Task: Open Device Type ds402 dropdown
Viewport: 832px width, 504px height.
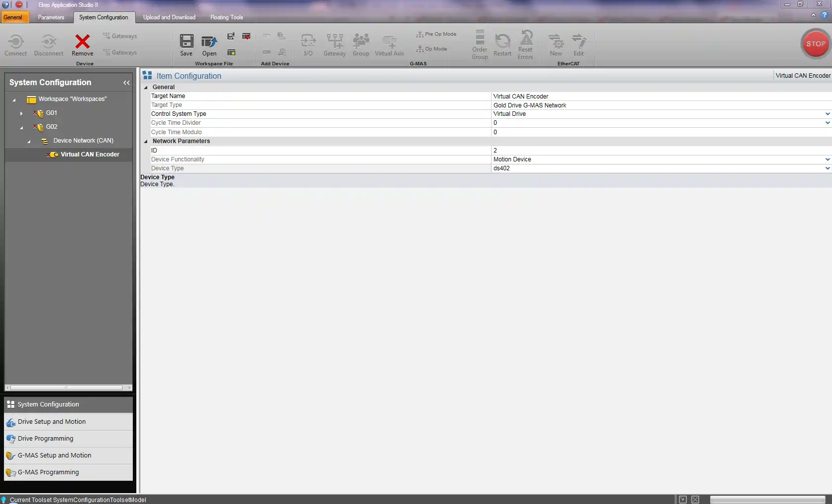Action: coord(827,168)
